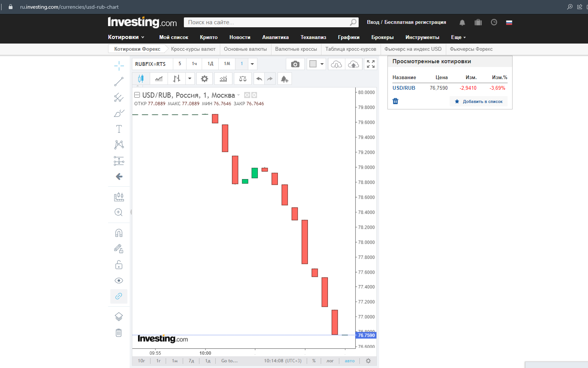The image size is (588, 368).
Task: Open chart properties gear in toolbar
Action: pos(204,79)
